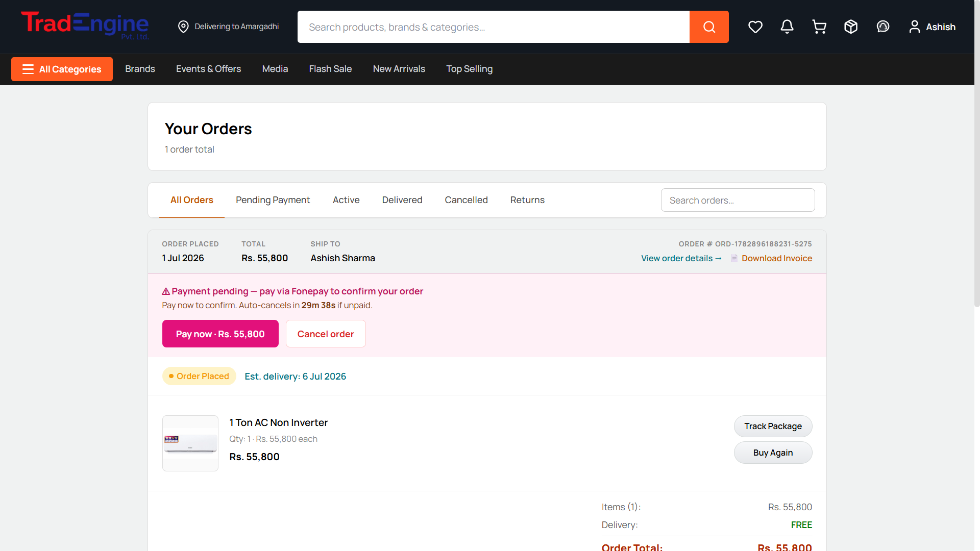Viewport: 980px width, 551px height.
Task: Click the page vertical scrollbar
Action: click(977, 153)
